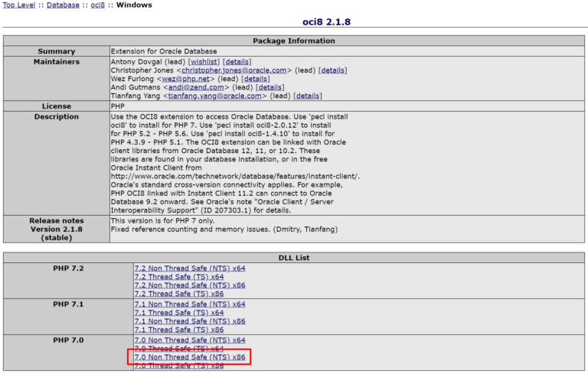
Task: Download 7.1 Non Thread Safe (NTS) x64
Action: click(x=190, y=304)
